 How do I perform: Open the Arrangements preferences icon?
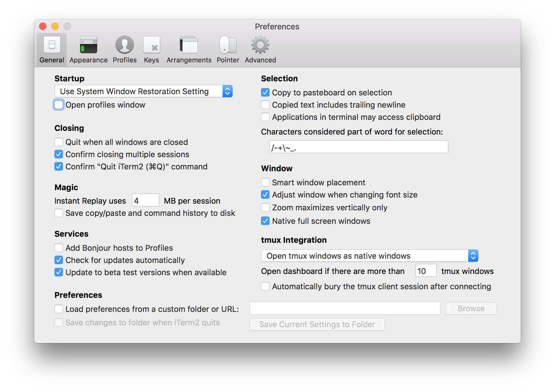click(x=189, y=45)
